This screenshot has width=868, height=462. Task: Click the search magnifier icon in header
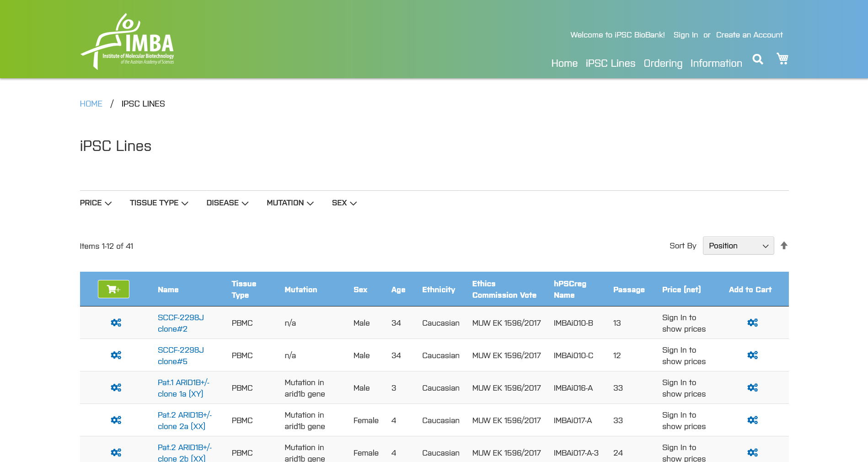(757, 59)
